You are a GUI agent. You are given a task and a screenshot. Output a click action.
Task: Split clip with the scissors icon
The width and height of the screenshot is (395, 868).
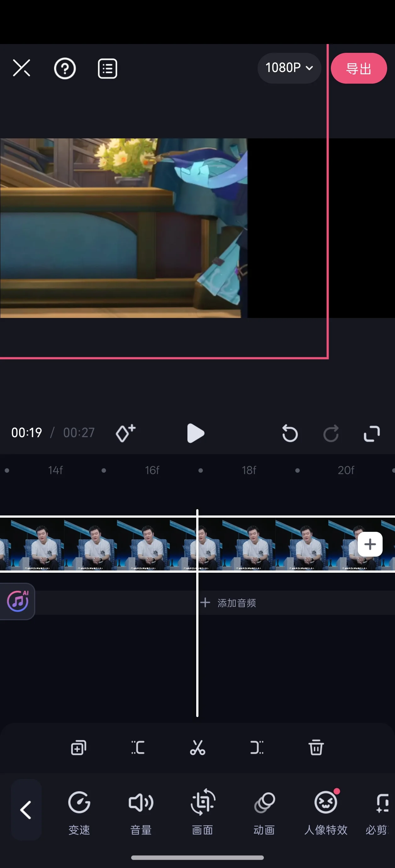(x=197, y=748)
